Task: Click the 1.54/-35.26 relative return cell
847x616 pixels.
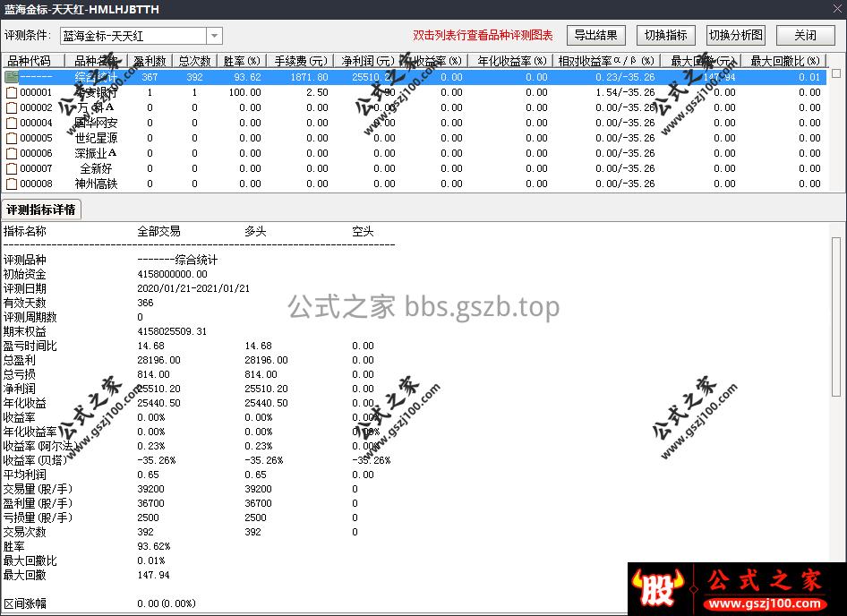Action: tap(625, 92)
